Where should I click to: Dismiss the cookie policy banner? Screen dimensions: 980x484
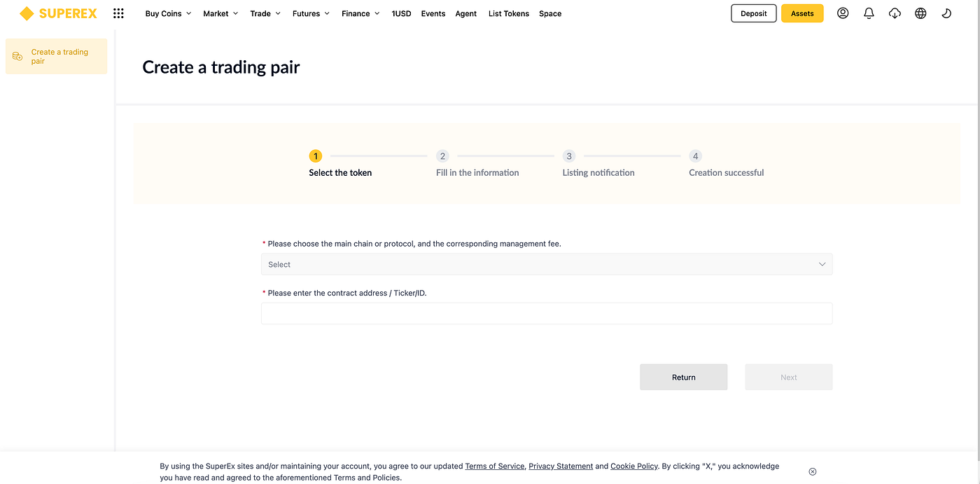pos(813,471)
